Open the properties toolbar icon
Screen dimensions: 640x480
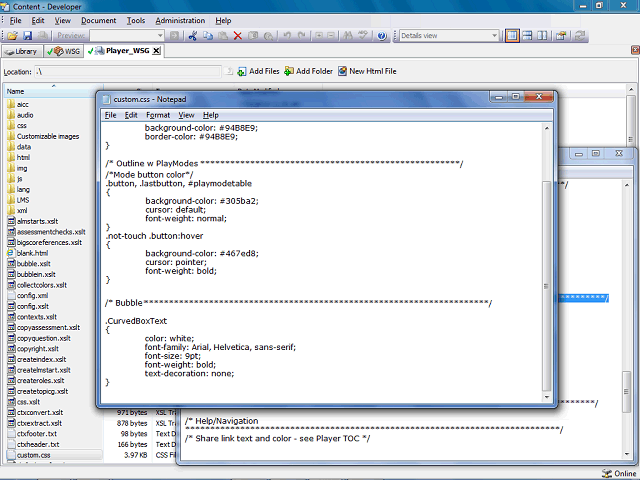click(561, 36)
